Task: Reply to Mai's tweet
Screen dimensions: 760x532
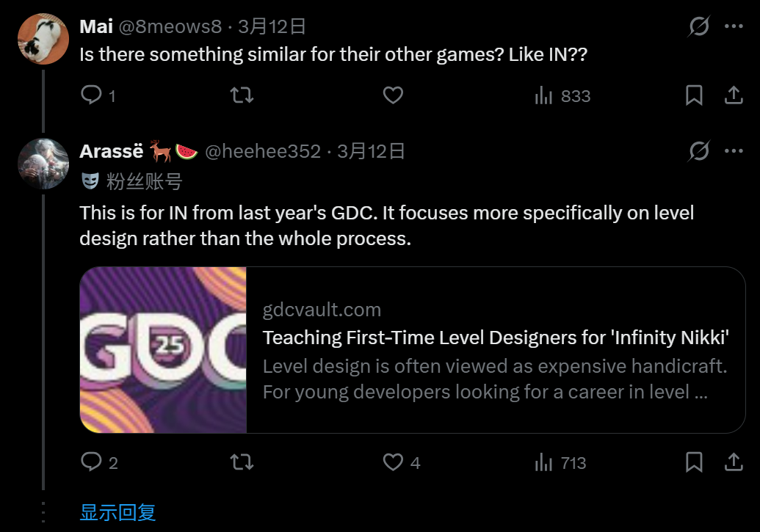Action: [91, 95]
